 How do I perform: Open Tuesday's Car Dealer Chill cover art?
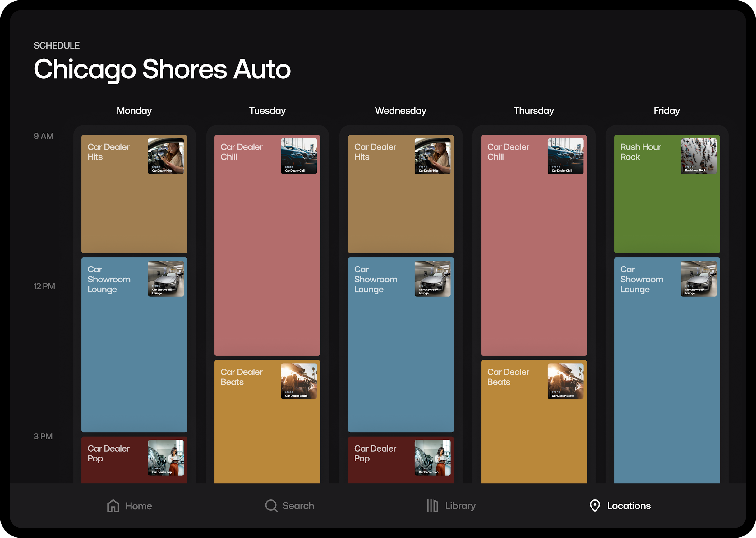(x=299, y=156)
